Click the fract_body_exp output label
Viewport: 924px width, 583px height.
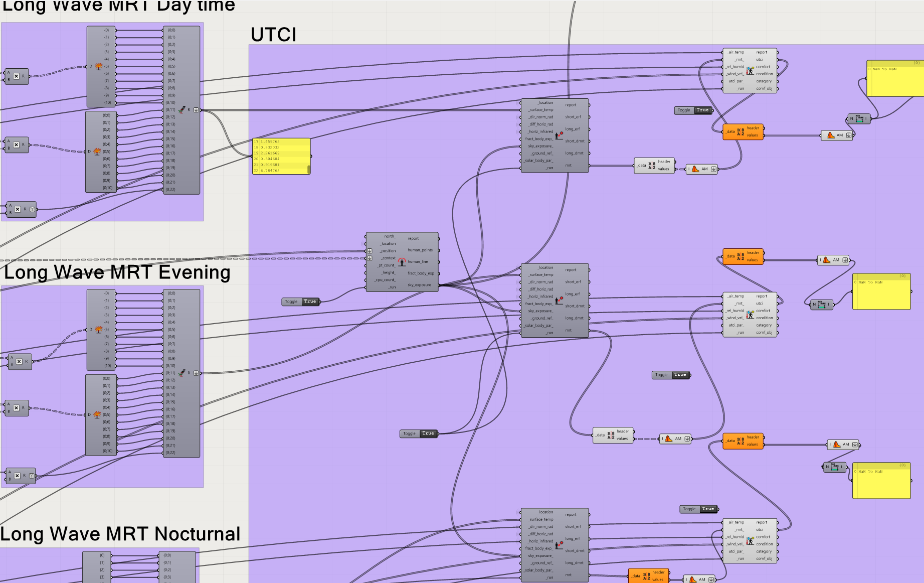pyautogui.click(x=421, y=273)
